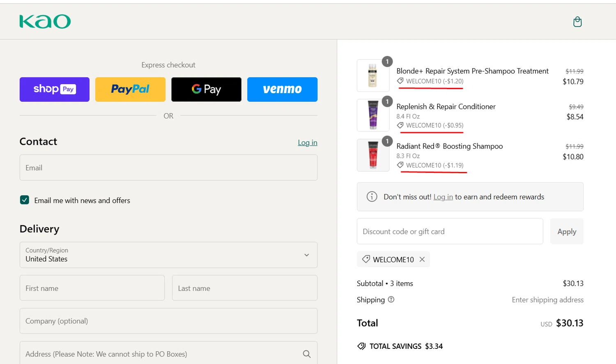Pay with PayPal
Screen dimensions: 616x364
[130, 89]
